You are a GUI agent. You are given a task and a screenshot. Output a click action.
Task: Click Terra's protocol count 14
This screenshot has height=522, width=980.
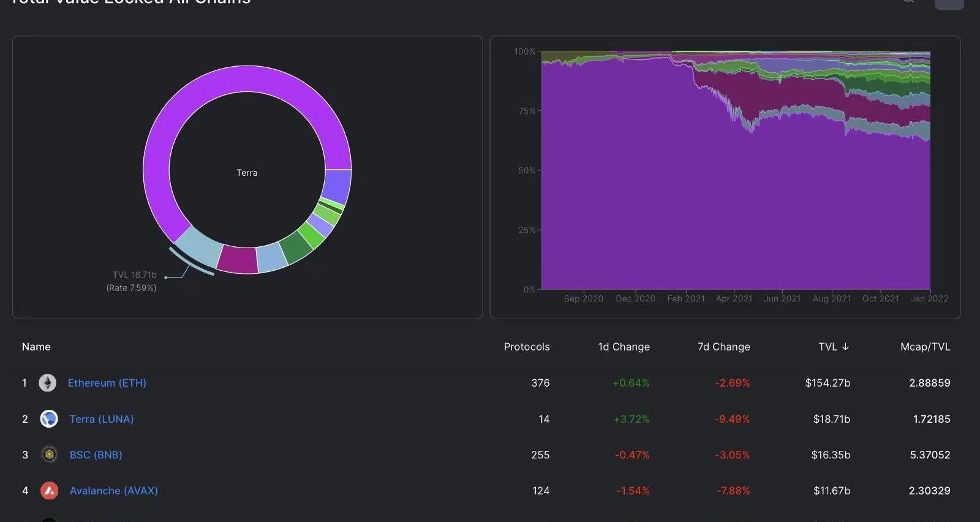point(544,419)
